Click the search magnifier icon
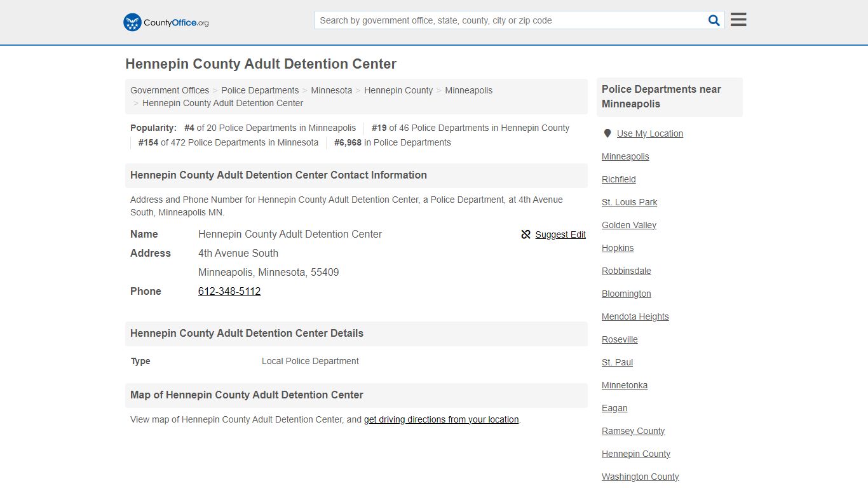The image size is (868, 488). click(714, 20)
